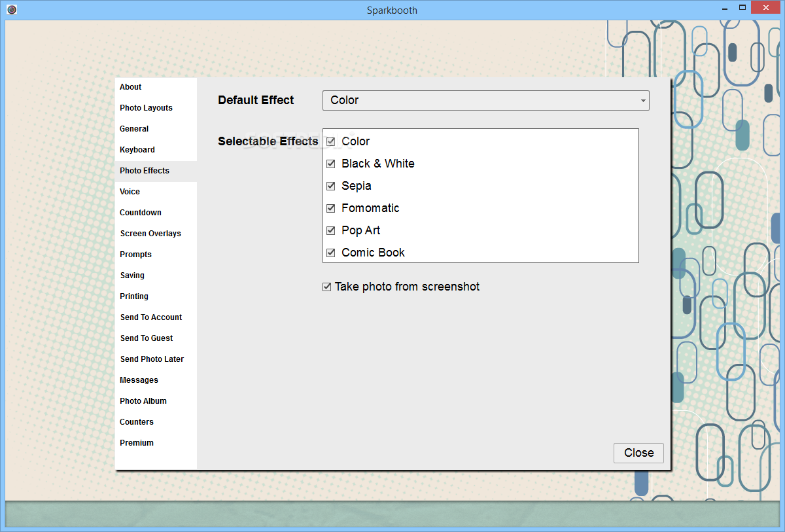Screen dimensions: 785x532
Task: Disable Take photo from screenshot checkbox
Action: pos(327,287)
